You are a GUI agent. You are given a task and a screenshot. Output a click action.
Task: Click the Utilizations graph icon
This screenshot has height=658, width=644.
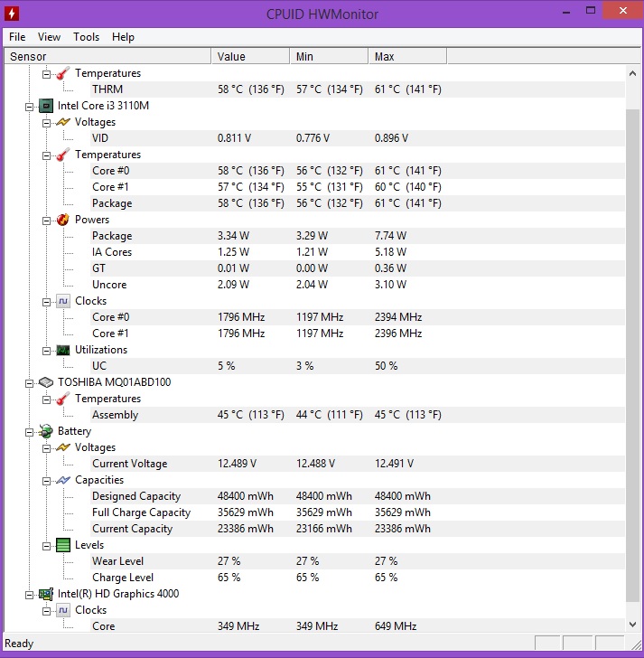coord(63,350)
